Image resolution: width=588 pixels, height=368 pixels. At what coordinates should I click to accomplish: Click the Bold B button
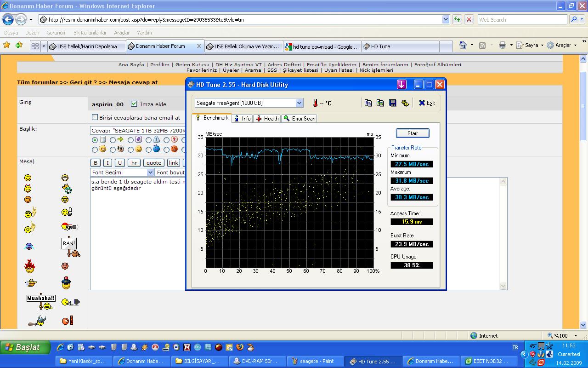tap(95, 163)
